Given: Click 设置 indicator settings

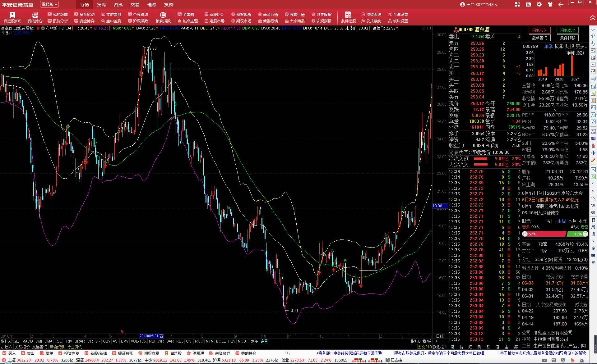Looking at the screenshot, I should coord(264,341).
